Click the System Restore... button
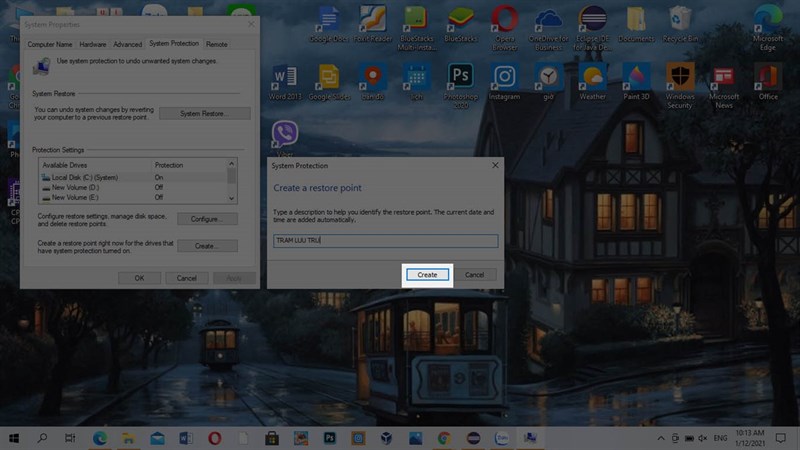The width and height of the screenshot is (800, 450). tap(205, 113)
